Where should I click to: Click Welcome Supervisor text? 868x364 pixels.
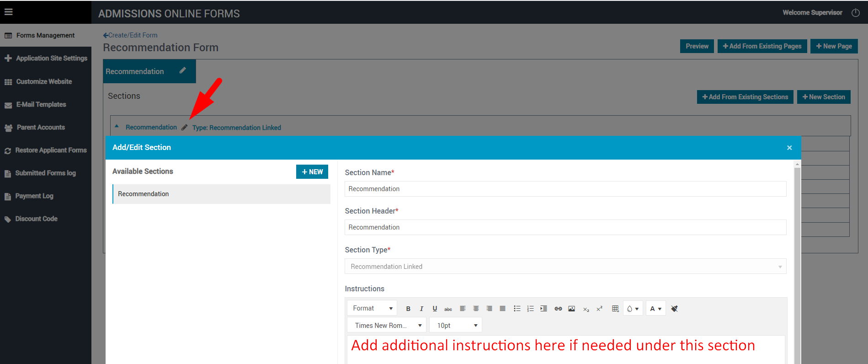pos(812,12)
